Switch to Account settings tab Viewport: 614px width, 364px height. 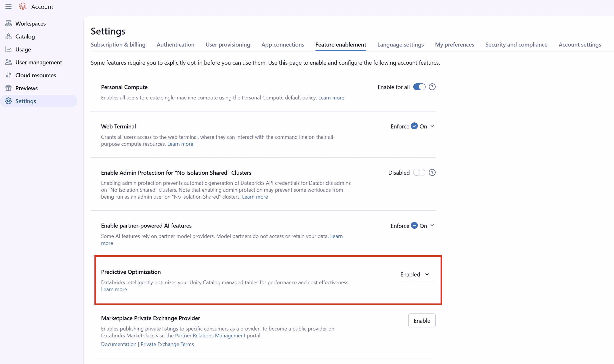[580, 44]
